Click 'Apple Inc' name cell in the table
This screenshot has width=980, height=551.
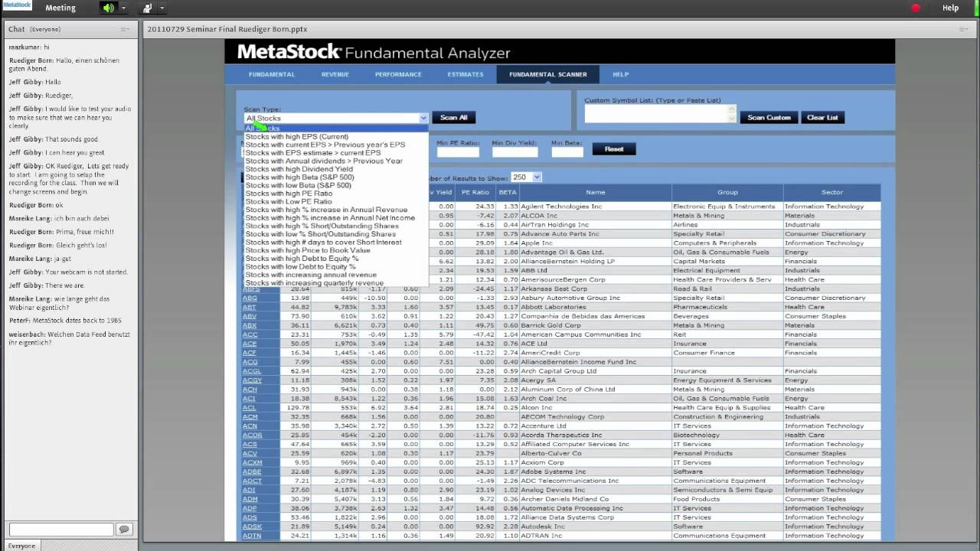595,243
